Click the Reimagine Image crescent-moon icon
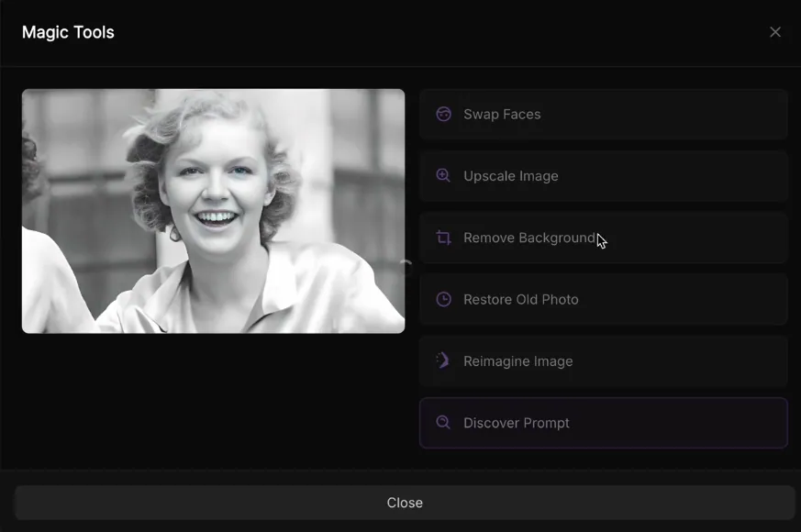Viewport: 801px width, 532px height. pos(443,360)
